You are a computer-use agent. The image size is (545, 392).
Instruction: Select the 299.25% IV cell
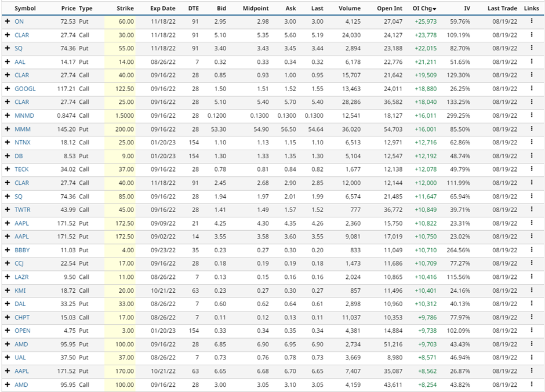458,115
